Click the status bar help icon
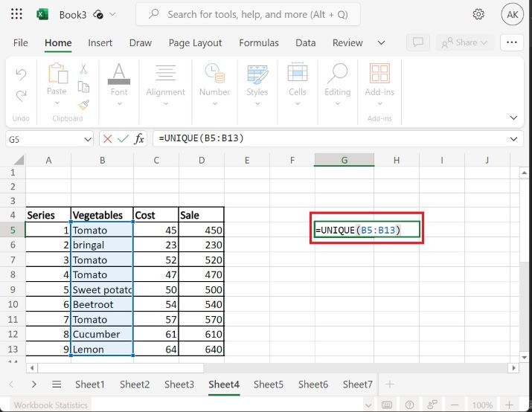Screen dimensions: 532x412 [409, 405]
